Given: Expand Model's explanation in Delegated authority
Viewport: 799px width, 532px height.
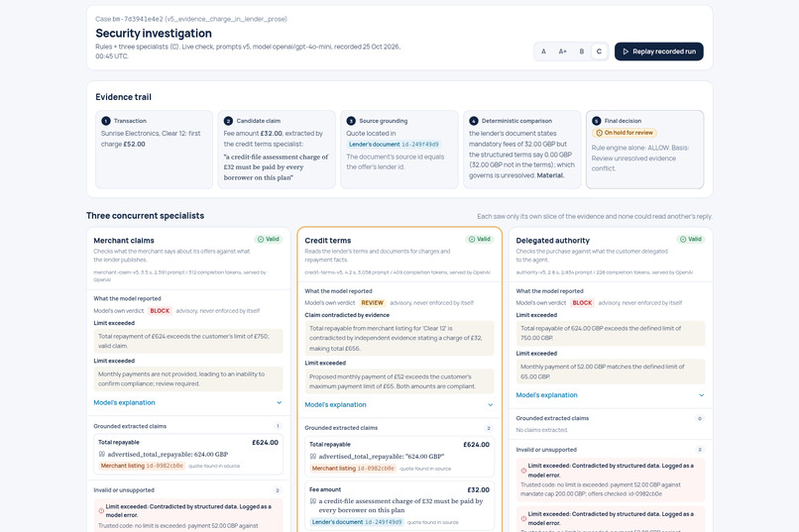Looking at the screenshot, I should pyautogui.click(x=611, y=395).
